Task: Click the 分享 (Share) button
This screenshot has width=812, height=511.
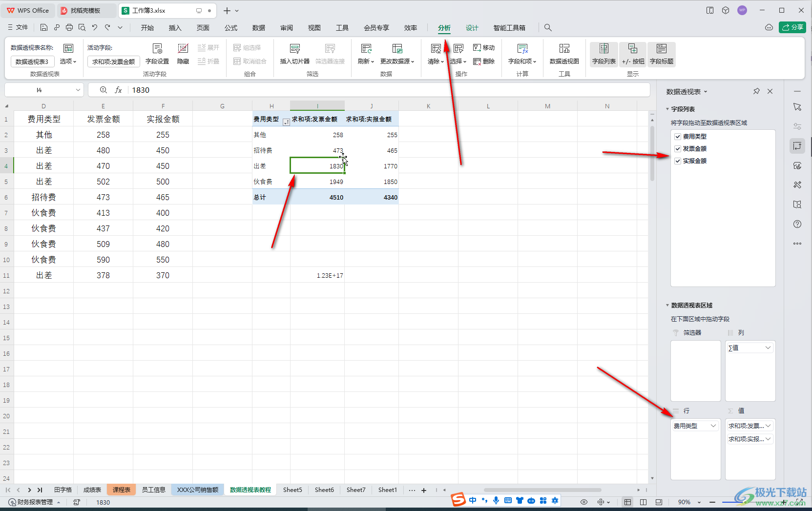Action: coord(792,27)
